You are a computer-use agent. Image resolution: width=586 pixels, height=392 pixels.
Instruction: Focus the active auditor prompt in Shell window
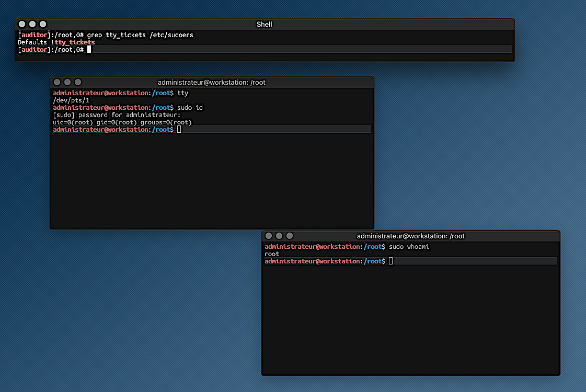click(265, 49)
